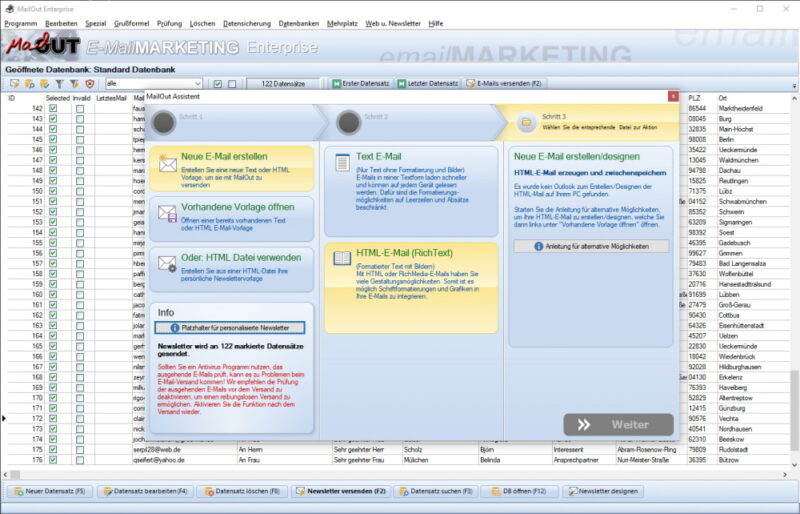Image resolution: width=800 pixels, height=514 pixels.
Task: Click Platzhalter für personalisierte Newsletter button
Action: pos(230,328)
